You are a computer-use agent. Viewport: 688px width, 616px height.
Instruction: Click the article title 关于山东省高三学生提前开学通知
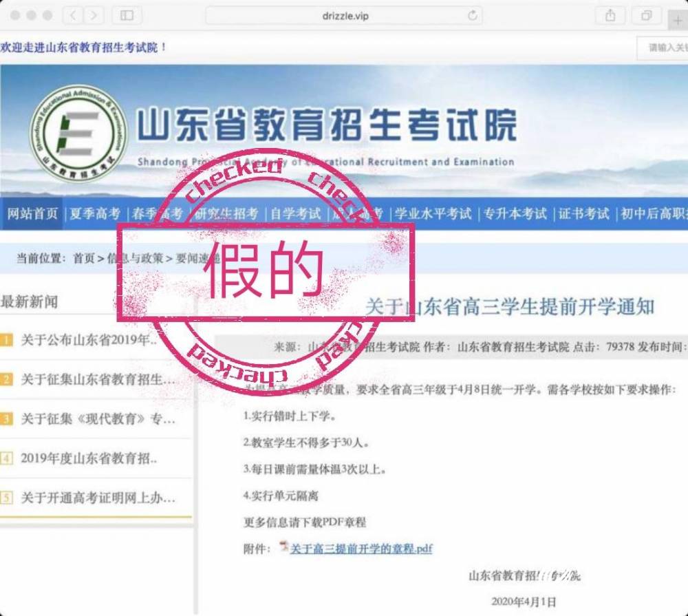coord(509,306)
